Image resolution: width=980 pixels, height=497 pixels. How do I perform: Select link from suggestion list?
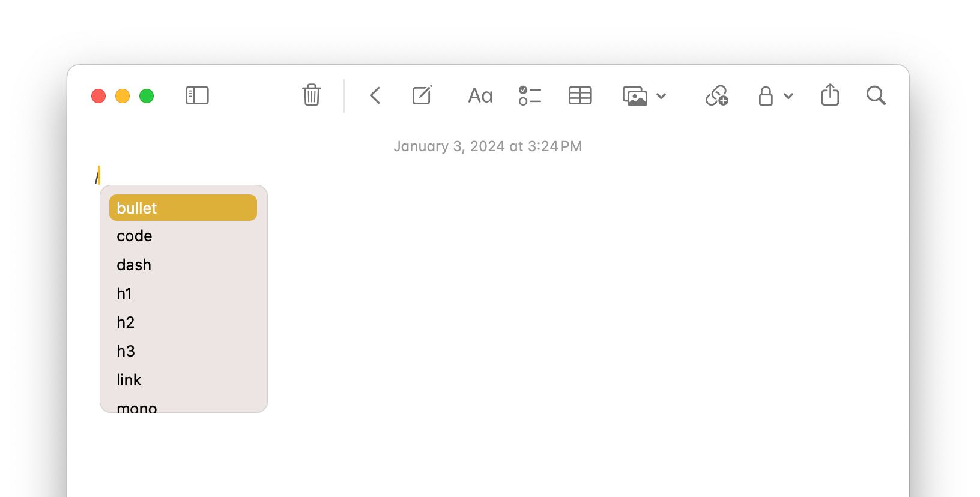coord(183,380)
